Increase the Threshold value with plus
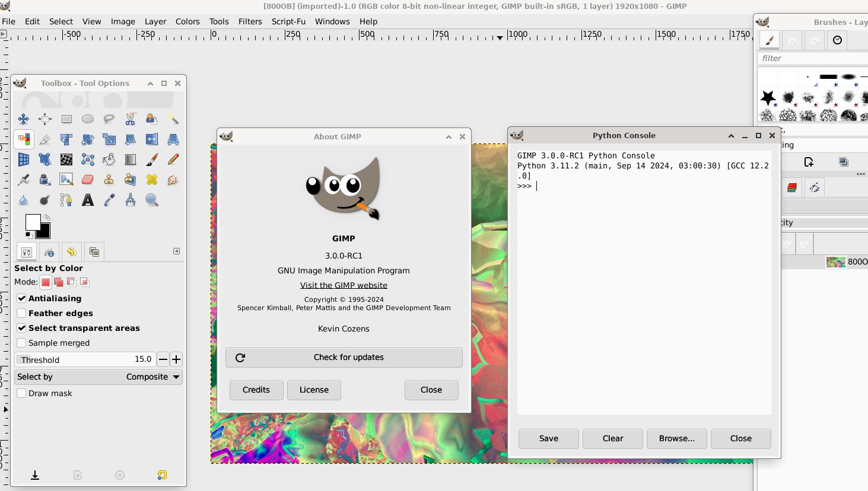This screenshot has width=868, height=491. pyautogui.click(x=176, y=359)
